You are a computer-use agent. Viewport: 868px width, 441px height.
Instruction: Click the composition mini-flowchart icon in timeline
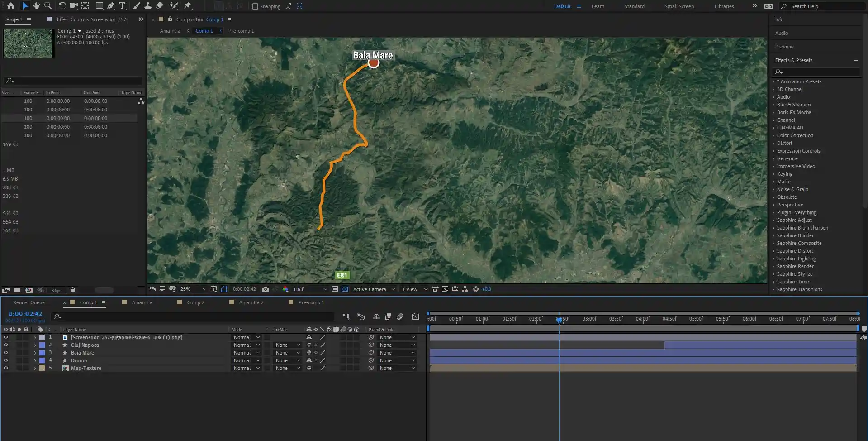tap(346, 316)
